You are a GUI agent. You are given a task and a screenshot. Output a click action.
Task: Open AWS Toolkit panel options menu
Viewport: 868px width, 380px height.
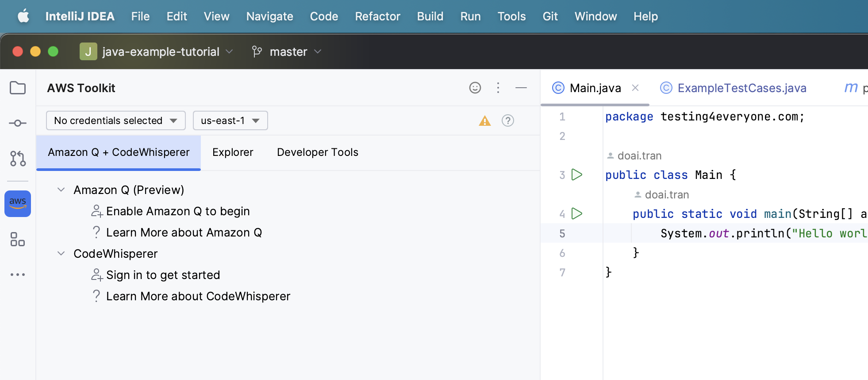point(498,88)
